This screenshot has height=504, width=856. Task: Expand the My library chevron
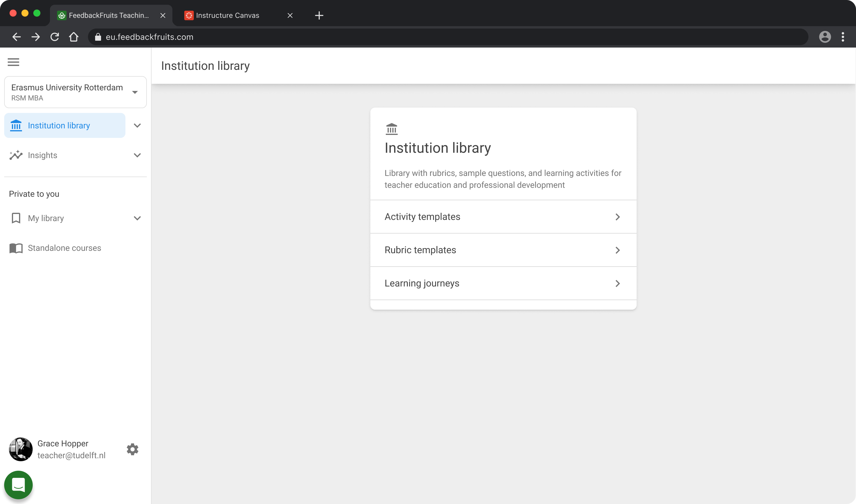(x=137, y=218)
